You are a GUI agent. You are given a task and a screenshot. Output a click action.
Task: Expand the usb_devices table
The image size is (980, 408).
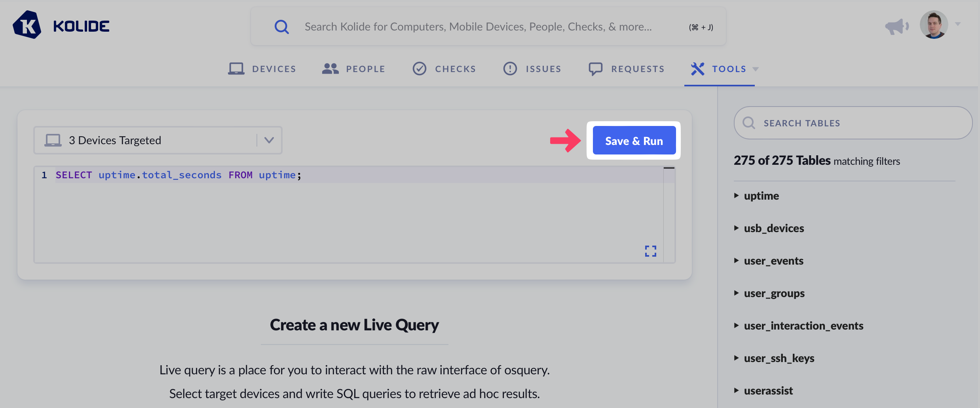tap(737, 228)
